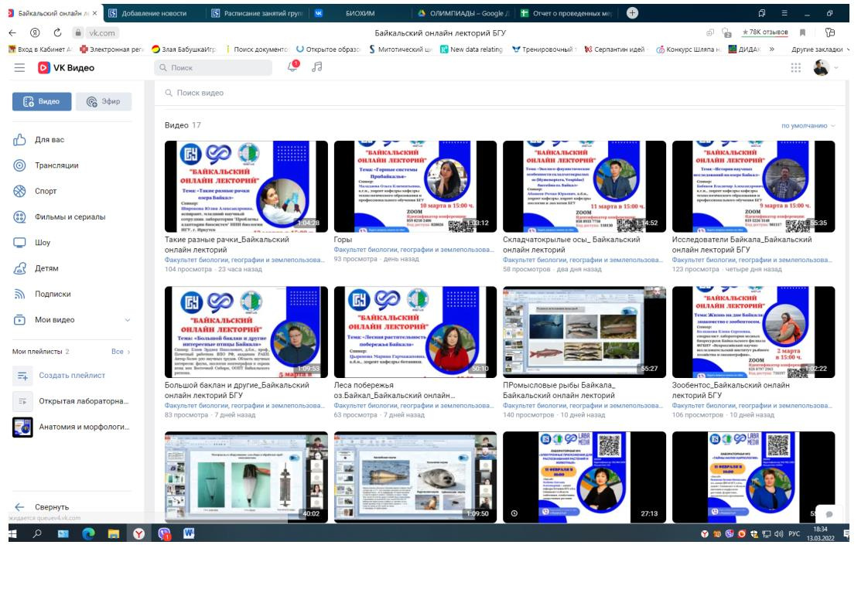This screenshot has width=868, height=613.
Task: Open the profile avatar dropdown menu
Action: click(x=825, y=68)
